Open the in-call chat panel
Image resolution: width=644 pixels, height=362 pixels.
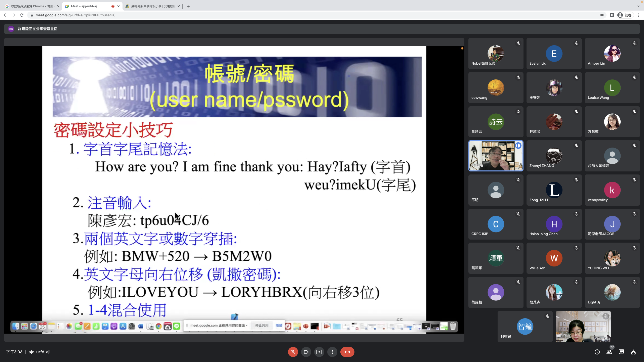tap(621, 352)
